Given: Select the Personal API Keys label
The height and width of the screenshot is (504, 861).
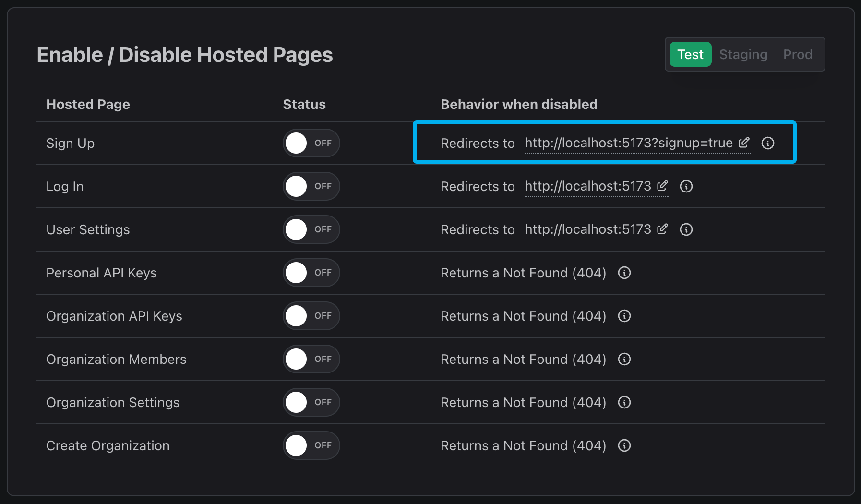Looking at the screenshot, I should pyautogui.click(x=101, y=273).
